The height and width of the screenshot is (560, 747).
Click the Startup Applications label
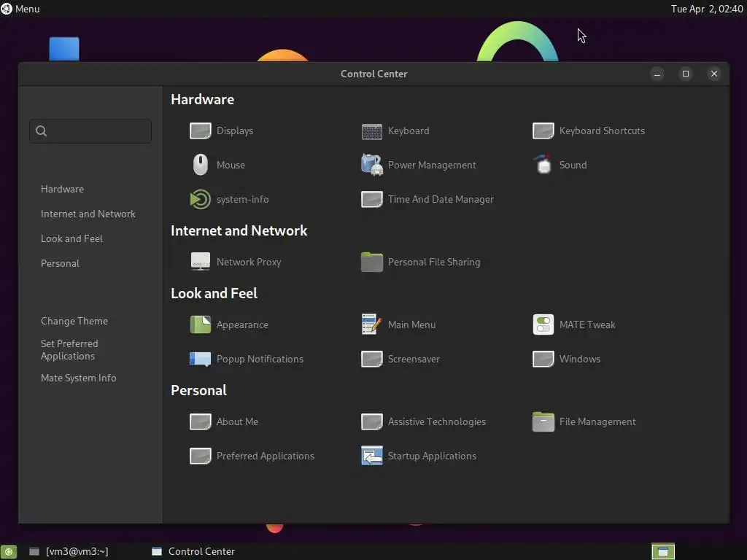click(x=432, y=456)
